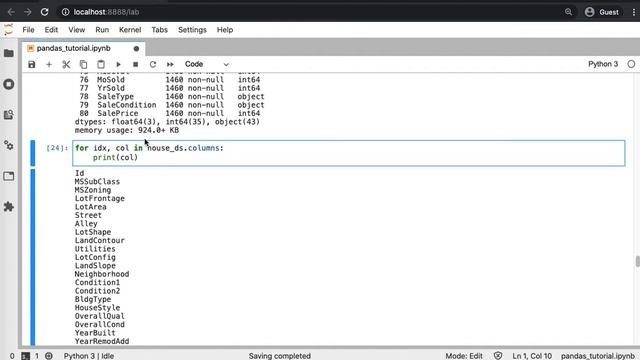Viewport: 640px width, 360px height.
Task: Click 'MSSubClass' in the output
Action: 97,182
